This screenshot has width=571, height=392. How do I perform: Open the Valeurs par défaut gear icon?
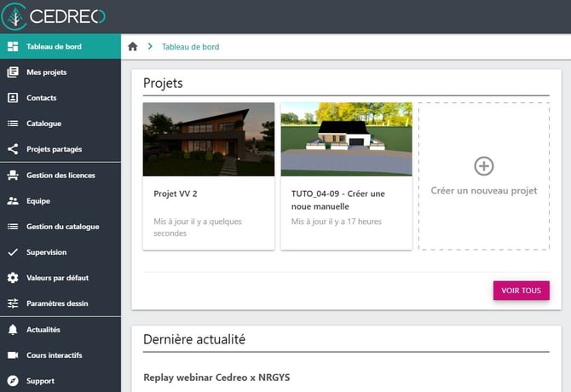coord(13,278)
